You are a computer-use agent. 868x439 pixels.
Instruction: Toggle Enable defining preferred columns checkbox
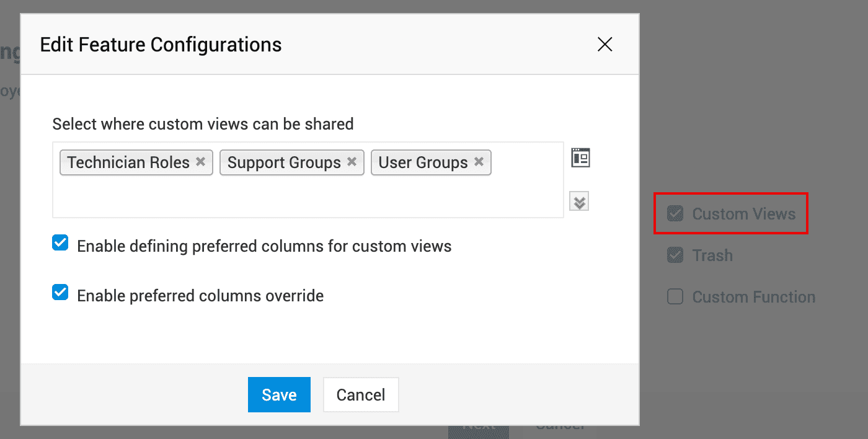[x=60, y=244]
